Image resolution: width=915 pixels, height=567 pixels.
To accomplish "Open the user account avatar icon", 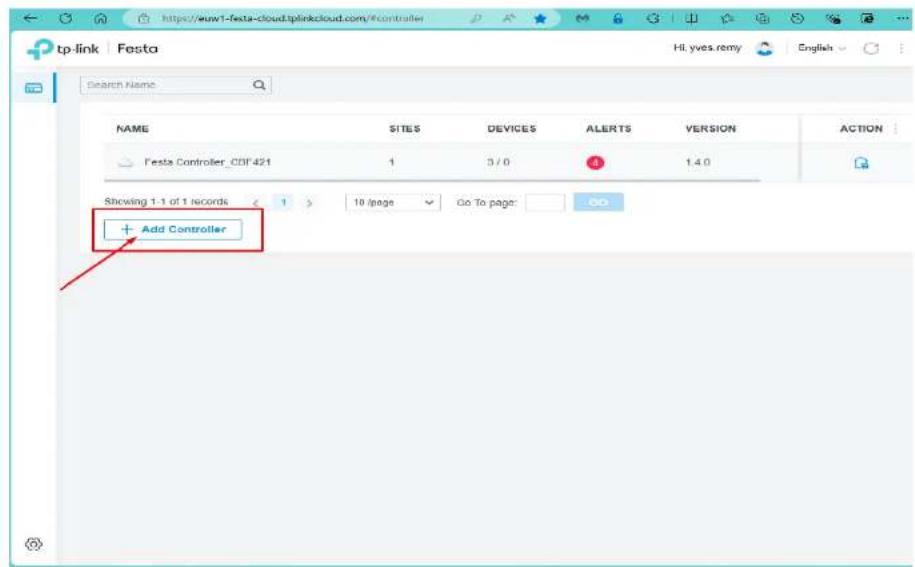I will [x=764, y=48].
